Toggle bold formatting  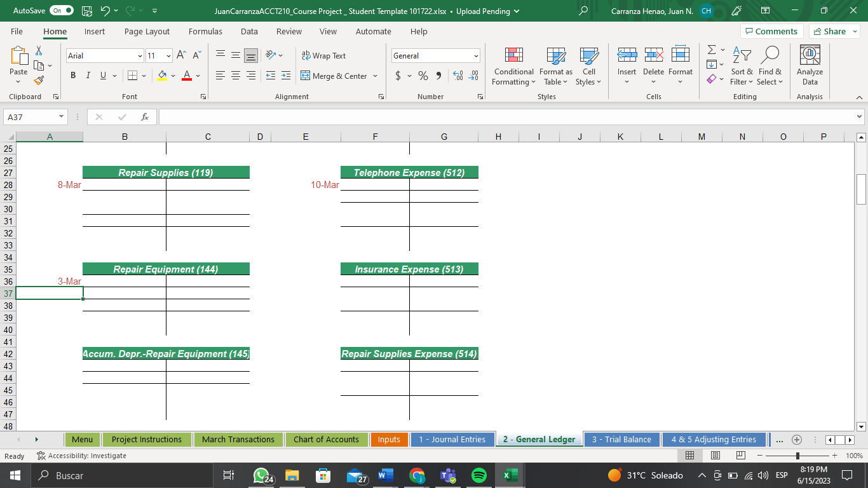[72, 75]
